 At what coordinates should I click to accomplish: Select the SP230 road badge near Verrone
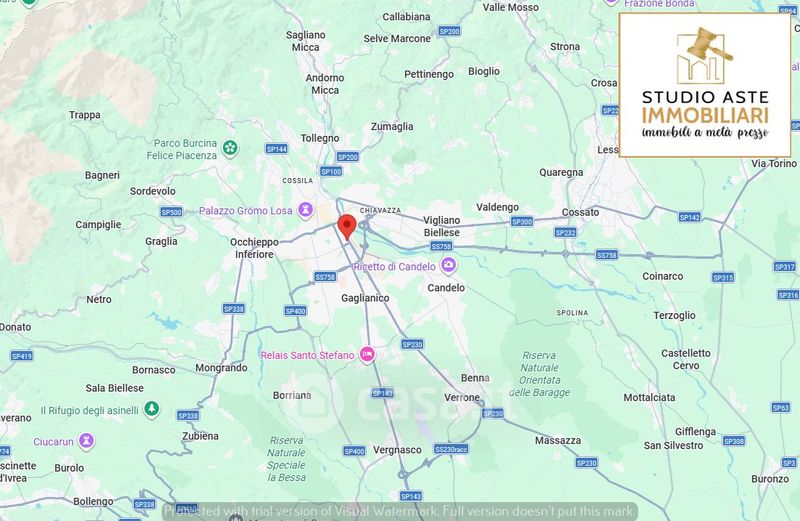pos(492,413)
